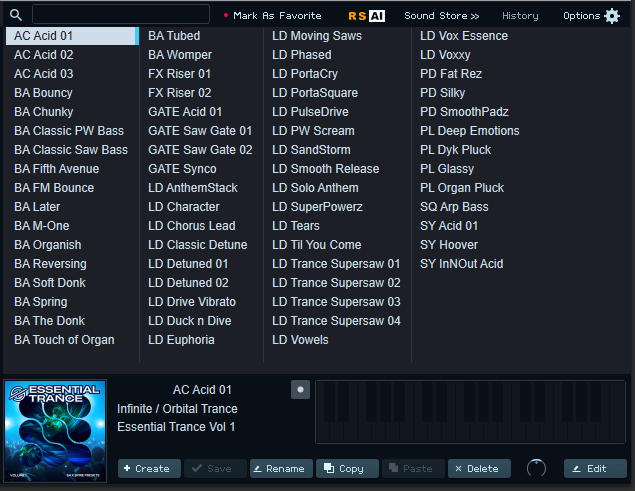Select the preset 'LD Til You Come'

click(x=316, y=245)
